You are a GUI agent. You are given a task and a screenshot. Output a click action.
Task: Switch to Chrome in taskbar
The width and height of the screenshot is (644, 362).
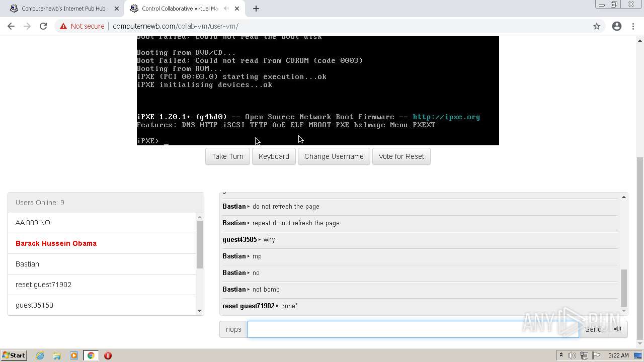pyautogui.click(x=91, y=355)
